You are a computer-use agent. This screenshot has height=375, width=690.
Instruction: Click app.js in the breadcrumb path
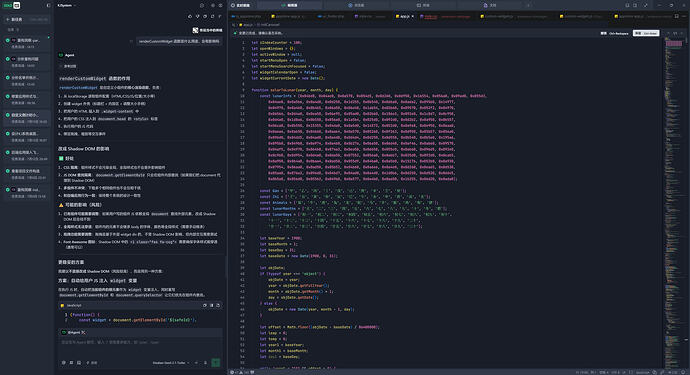[x=247, y=25]
